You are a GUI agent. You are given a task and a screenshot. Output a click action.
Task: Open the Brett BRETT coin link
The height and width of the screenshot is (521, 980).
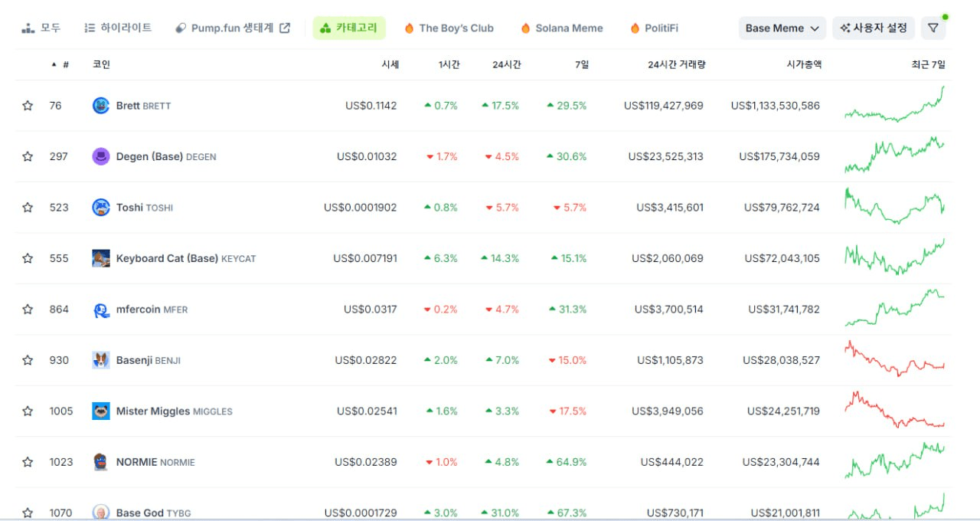tap(143, 106)
